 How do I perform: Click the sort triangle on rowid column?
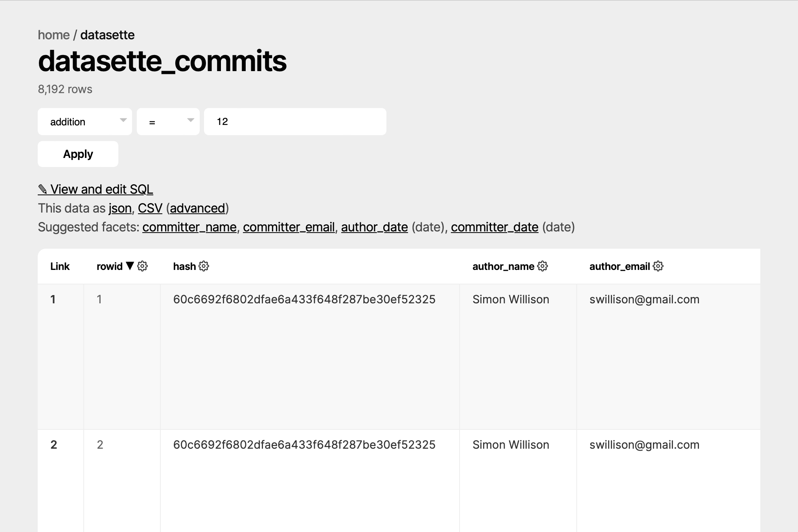click(130, 266)
